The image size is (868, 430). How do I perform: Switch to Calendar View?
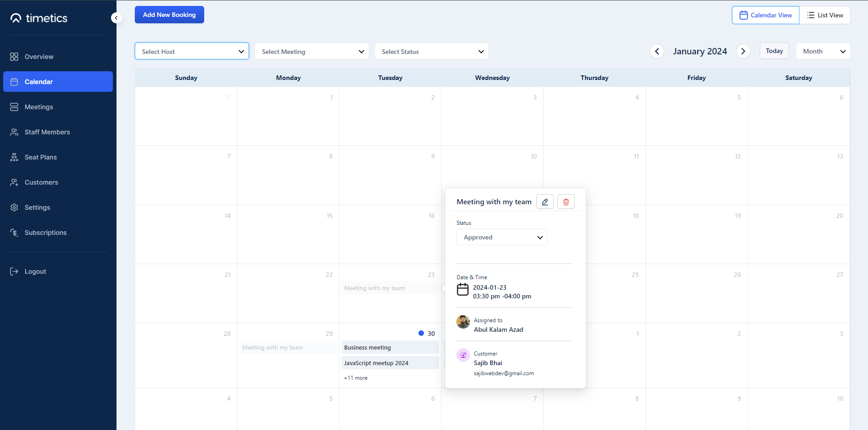[x=766, y=15]
